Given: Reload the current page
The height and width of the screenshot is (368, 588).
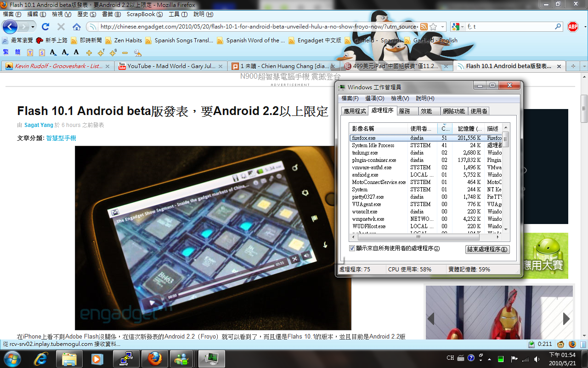Looking at the screenshot, I should point(45,27).
